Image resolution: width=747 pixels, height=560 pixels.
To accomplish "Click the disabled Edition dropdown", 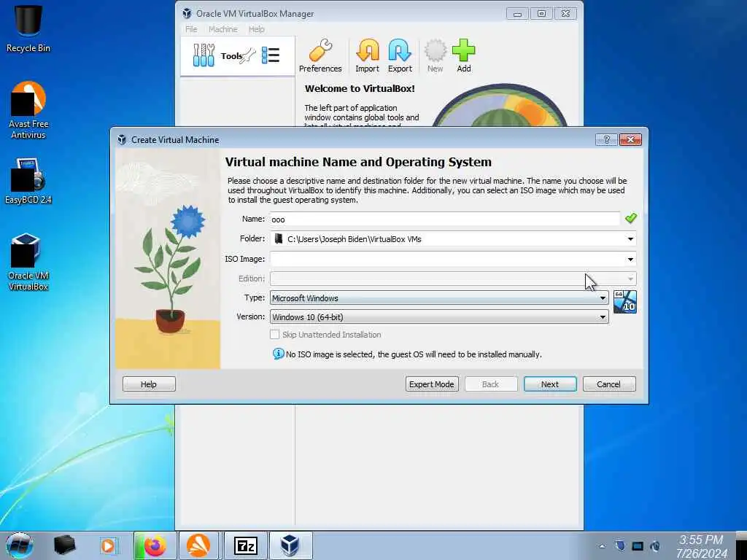I will (452, 279).
